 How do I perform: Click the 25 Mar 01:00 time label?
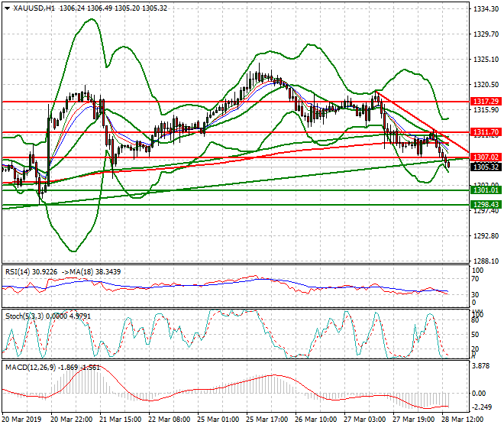[x=218, y=420]
